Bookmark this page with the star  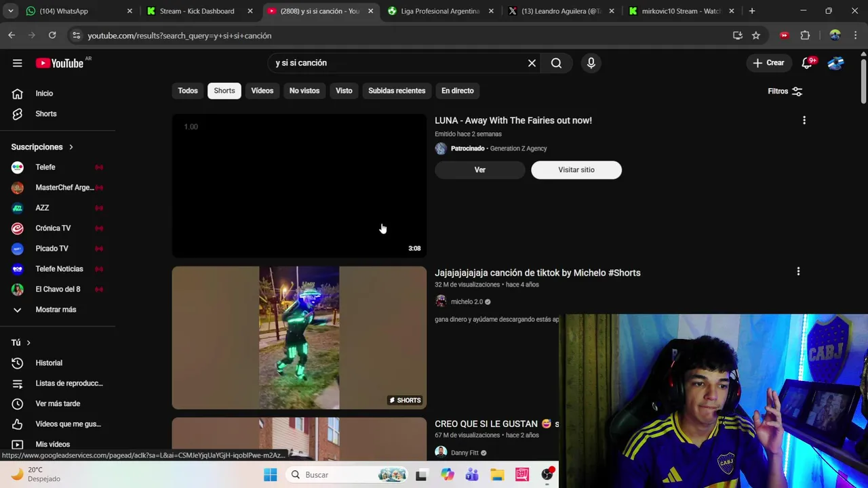pos(756,35)
